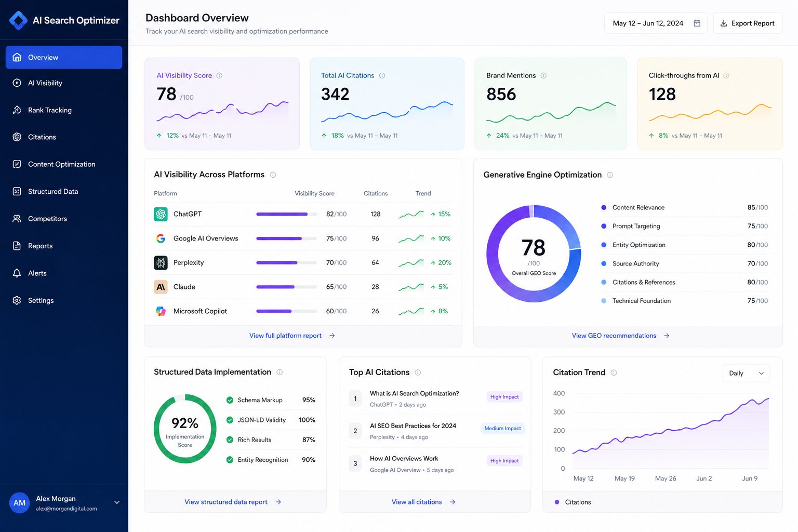The image size is (798, 532).
Task: Click info icon beside Citation Trend
Action: click(x=614, y=373)
